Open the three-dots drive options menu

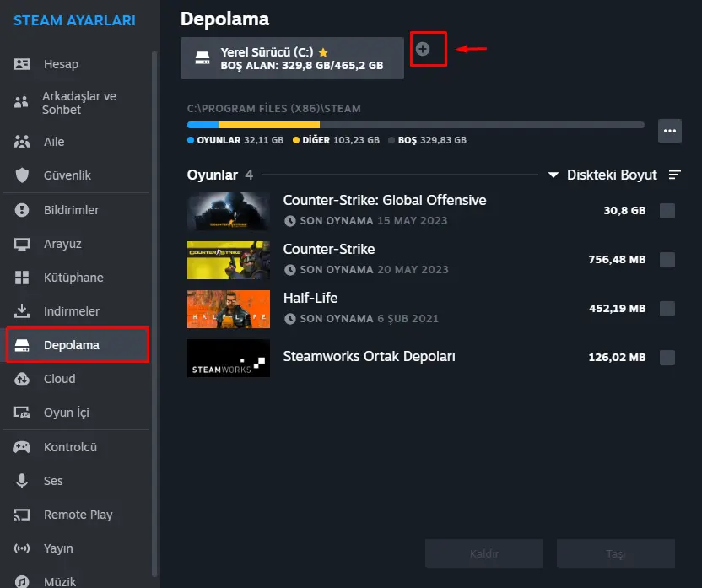[670, 131]
